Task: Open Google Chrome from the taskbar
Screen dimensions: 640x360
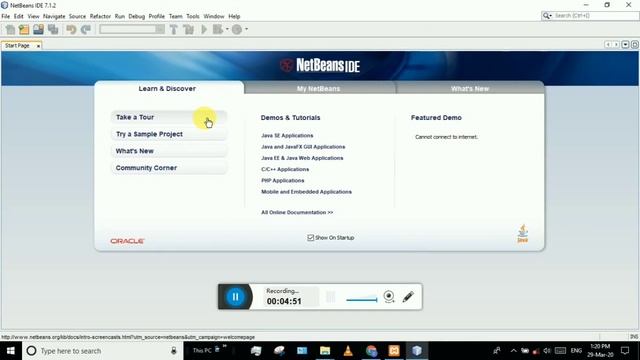Action: (x=371, y=351)
